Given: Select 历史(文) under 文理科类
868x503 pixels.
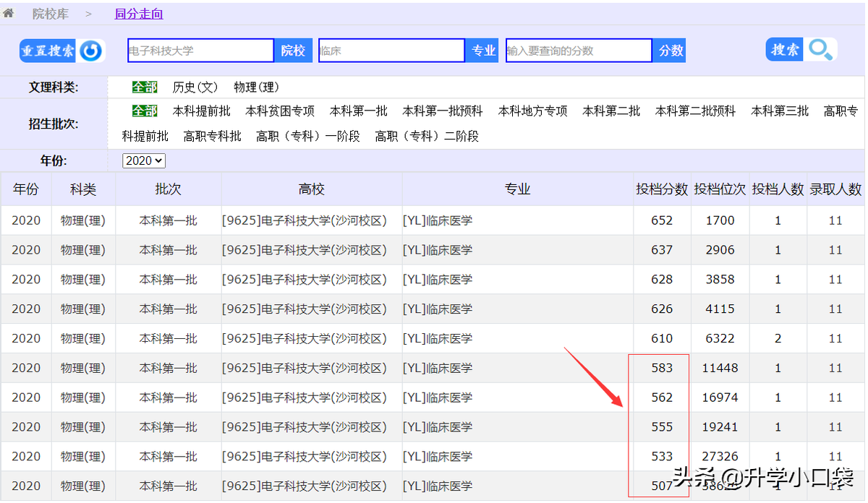Looking at the screenshot, I should pos(195,86).
